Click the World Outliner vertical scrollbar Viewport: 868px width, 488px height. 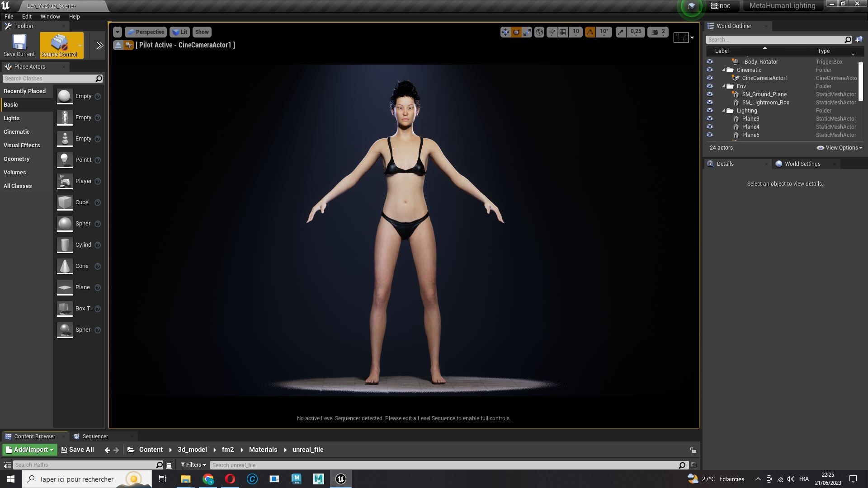pos(860,81)
